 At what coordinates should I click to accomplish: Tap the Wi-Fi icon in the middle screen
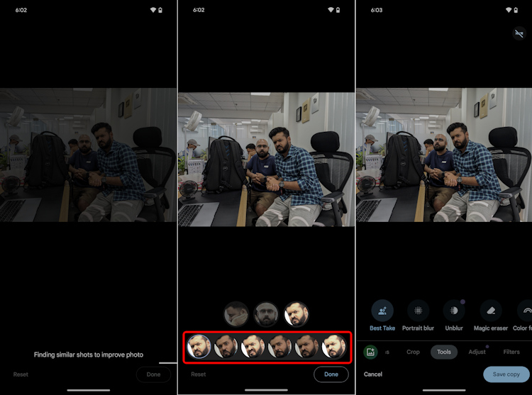tap(331, 10)
